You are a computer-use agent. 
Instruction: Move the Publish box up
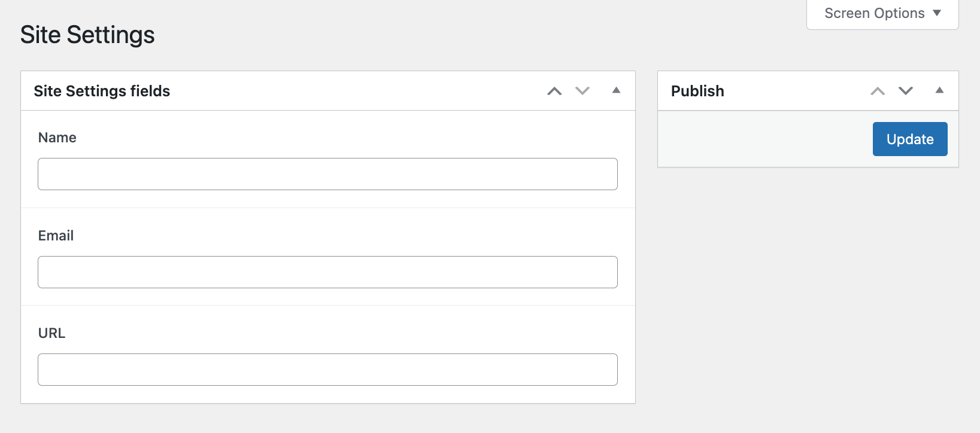click(x=877, y=91)
